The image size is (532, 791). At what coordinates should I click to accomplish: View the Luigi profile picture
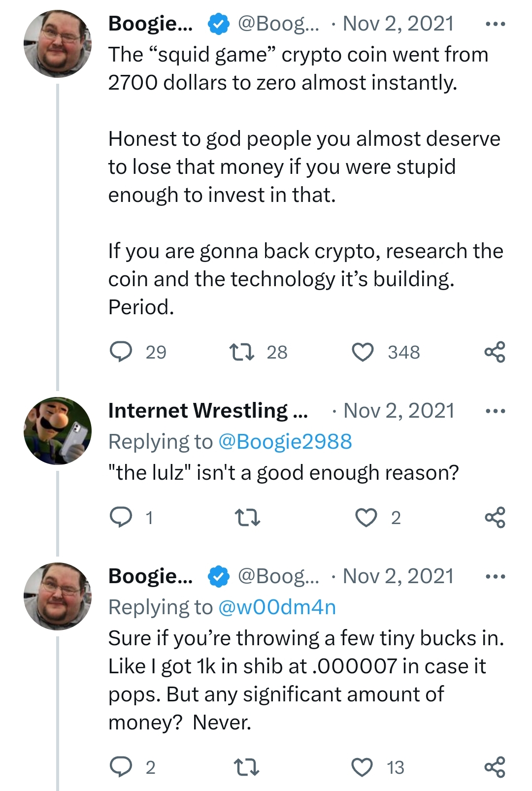(x=58, y=431)
